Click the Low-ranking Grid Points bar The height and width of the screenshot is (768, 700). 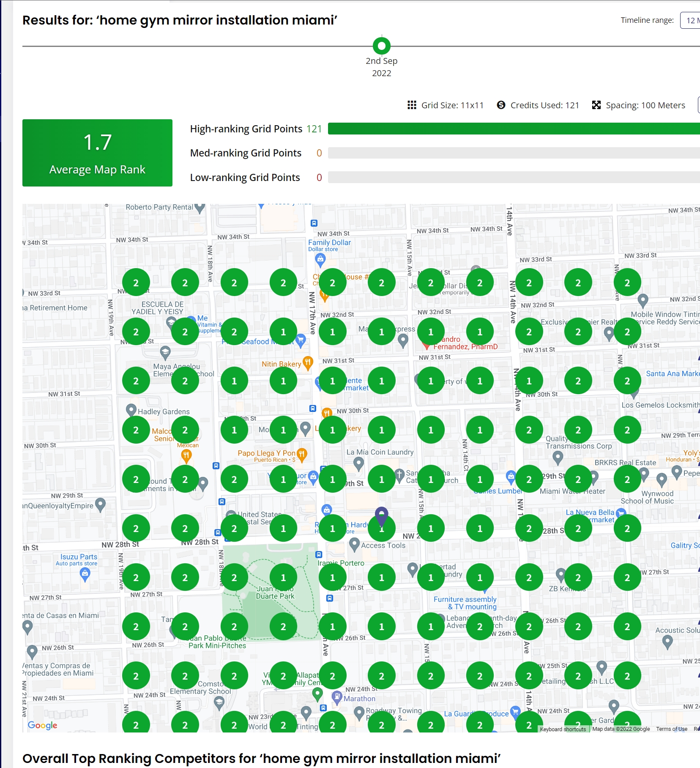click(x=514, y=177)
